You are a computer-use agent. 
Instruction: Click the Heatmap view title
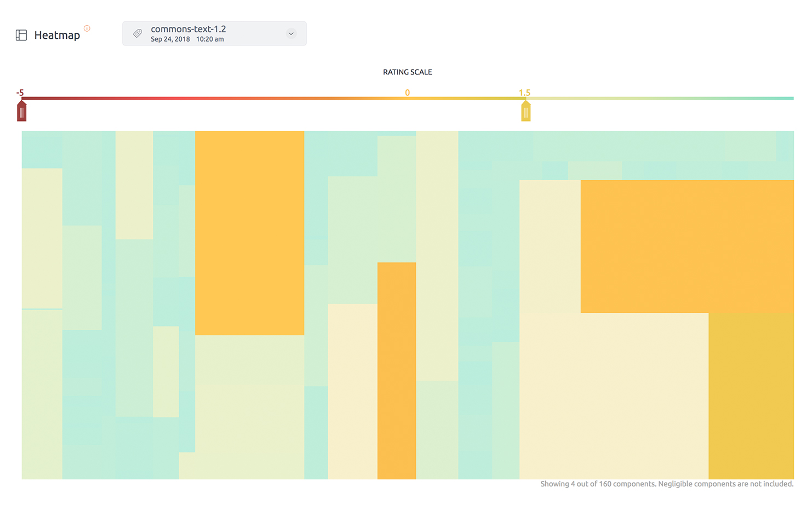coord(57,35)
